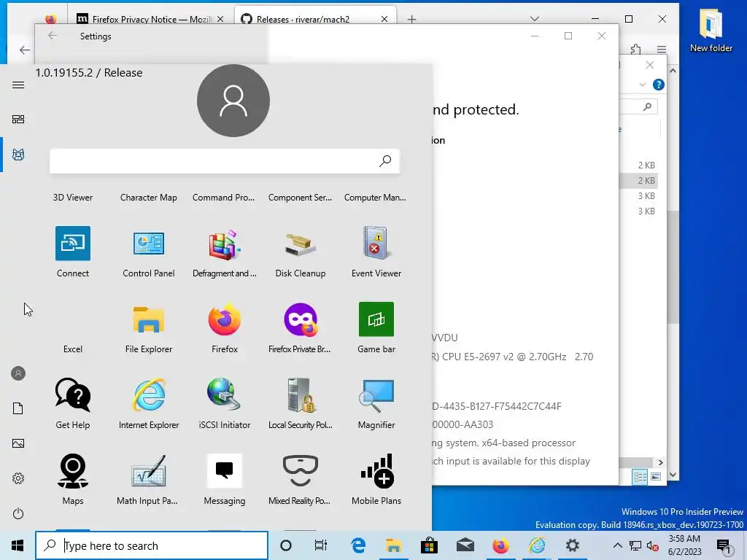The width and height of the screenshot is (747, 560).
Task: Switch to Firefox on taskbar
Action: (x=500, y=545)
